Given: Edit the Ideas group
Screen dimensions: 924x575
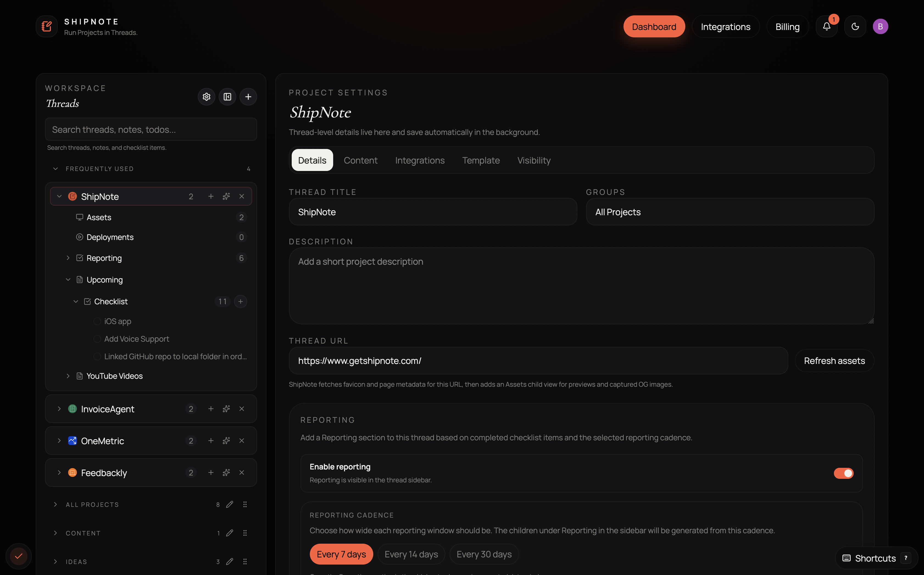Looking at the screenshot, I should [229, 561].
